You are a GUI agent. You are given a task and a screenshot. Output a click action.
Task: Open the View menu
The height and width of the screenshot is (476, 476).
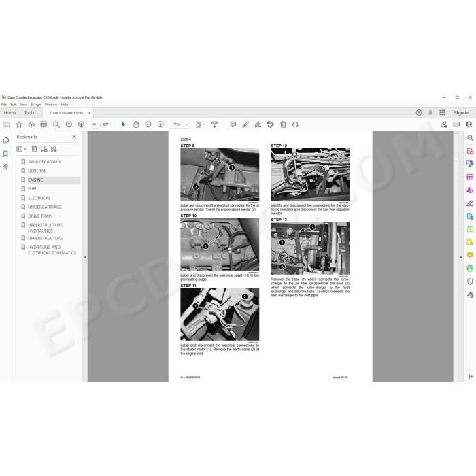click(x=24, y=105)
